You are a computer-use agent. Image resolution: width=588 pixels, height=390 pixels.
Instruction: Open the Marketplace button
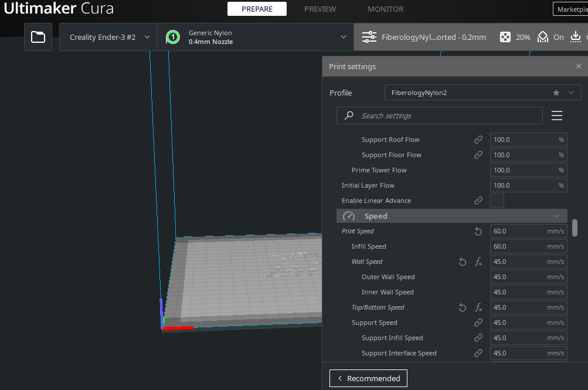pos(572,9)
